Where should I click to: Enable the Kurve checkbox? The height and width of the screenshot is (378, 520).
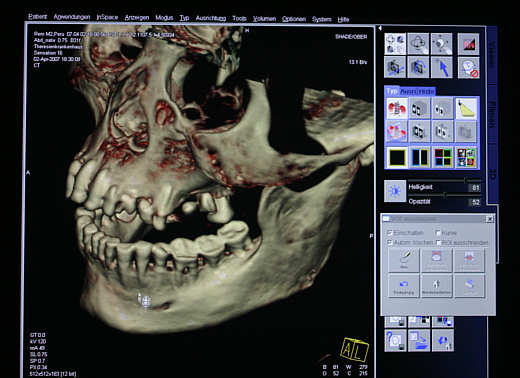438,232
